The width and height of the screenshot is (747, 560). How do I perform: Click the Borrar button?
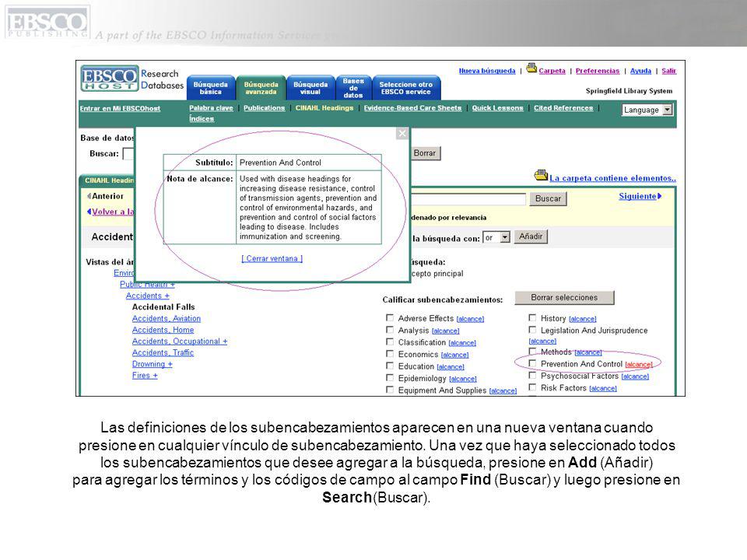pyautogui.click(x=425, y=153)
